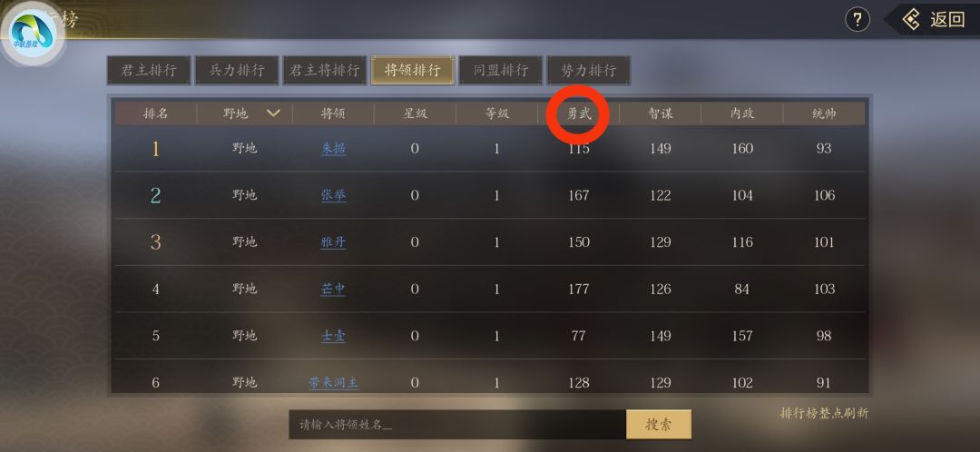Expand the 野地 dropdown arrow

click(273, 113)
